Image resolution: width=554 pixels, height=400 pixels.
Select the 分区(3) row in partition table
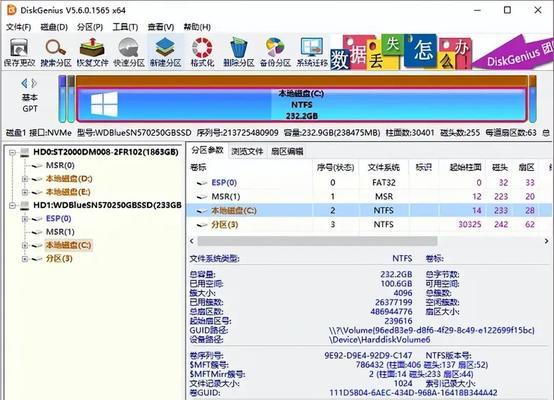pos(369,224)
